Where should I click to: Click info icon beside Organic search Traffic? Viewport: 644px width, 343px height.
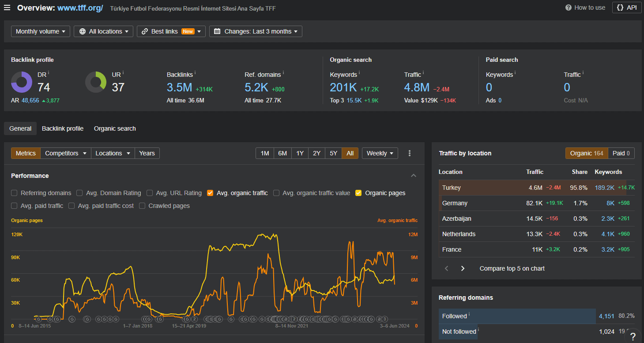tap(423, 72)
